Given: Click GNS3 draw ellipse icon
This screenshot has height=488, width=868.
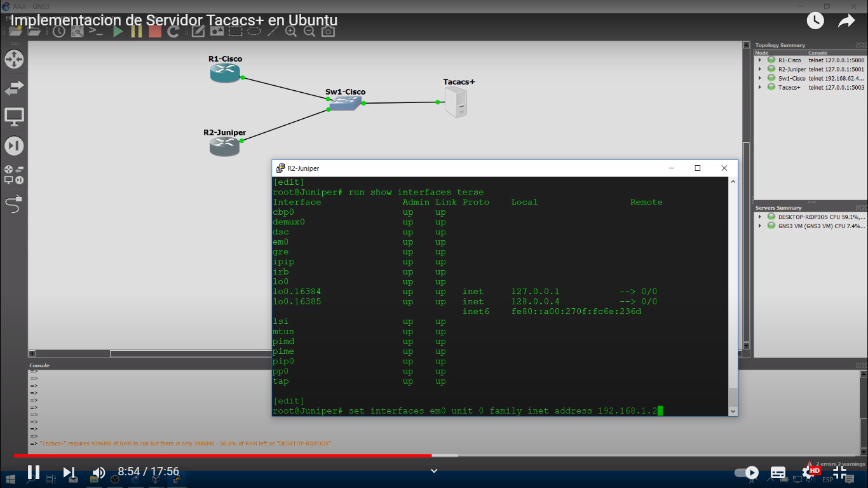Looking at the screenshot, I should (x=254, y=30).
